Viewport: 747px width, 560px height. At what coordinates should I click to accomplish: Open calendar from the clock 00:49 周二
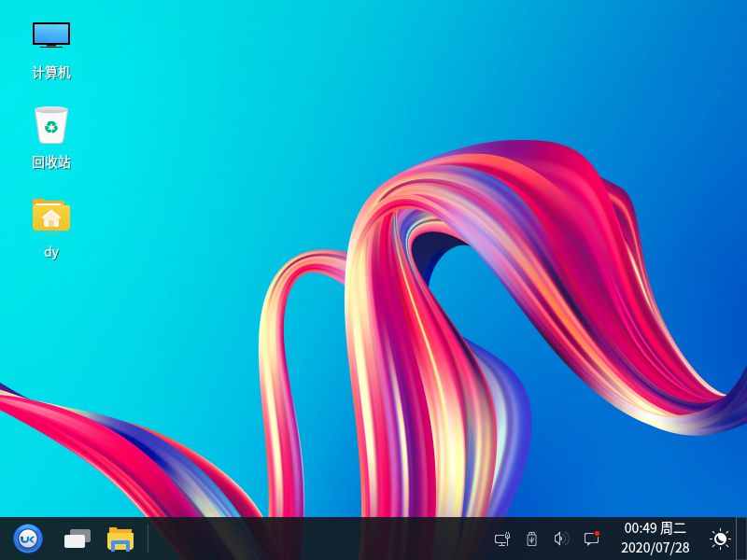655,539
